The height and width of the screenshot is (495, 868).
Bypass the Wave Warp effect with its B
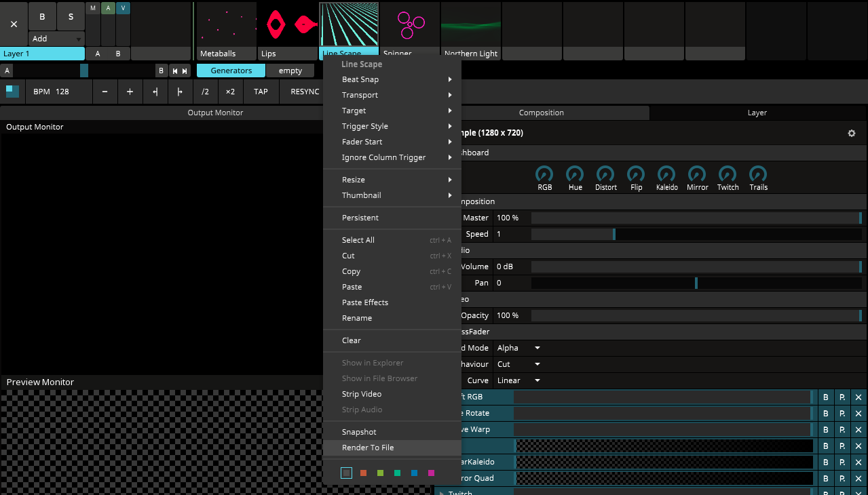tap(826, 429)
